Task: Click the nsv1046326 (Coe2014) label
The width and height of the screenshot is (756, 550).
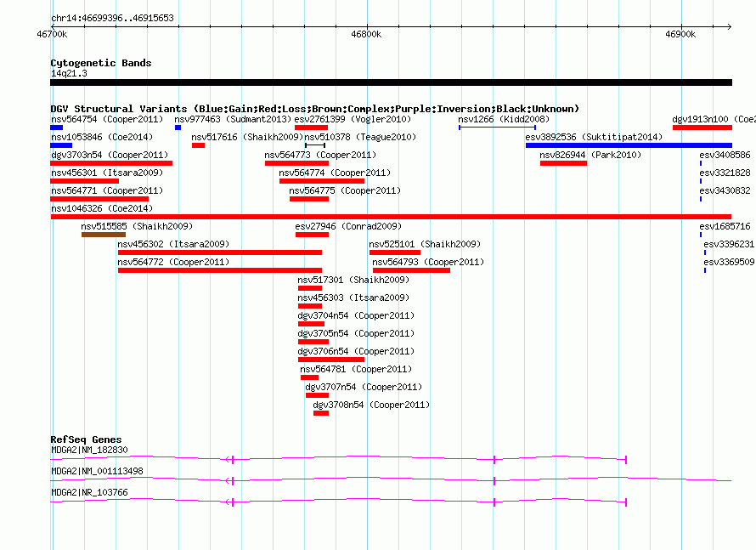Action: (102, 208)
